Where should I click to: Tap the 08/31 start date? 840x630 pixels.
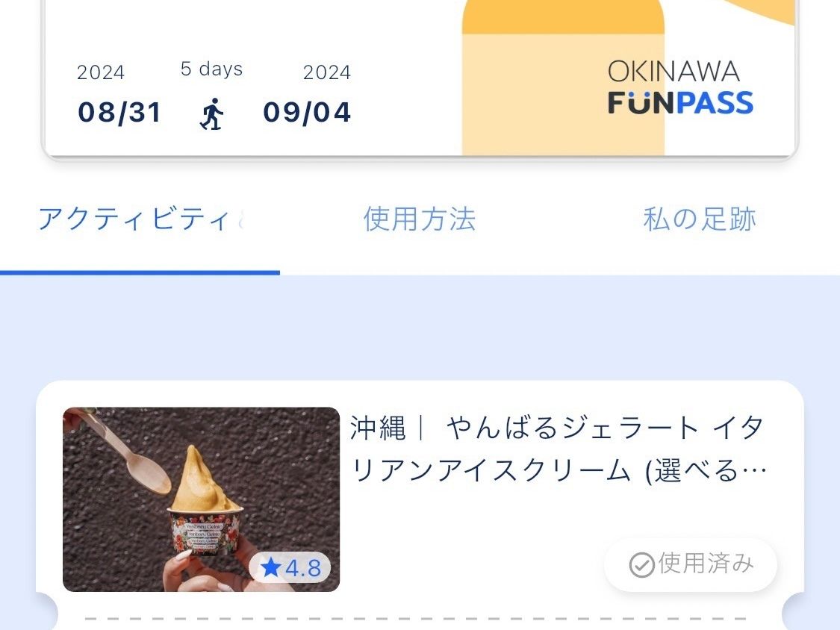click(119, 113)
